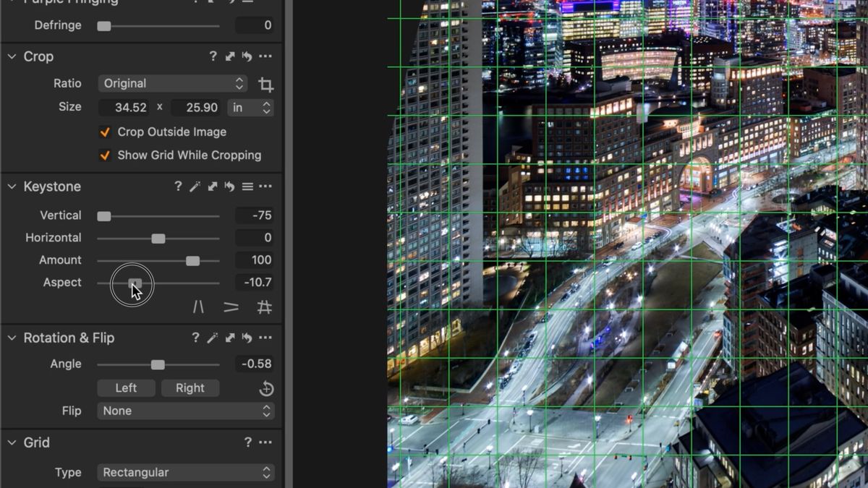This screenshot has width=868, height=488.
Task: Open the Crop panel options ellipsis menu
Action: pyautogui.click(x=265, y=56)
